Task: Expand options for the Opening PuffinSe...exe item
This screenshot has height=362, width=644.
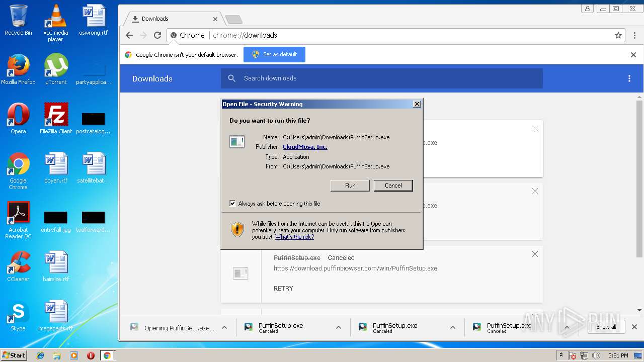Action: (224, 327)
